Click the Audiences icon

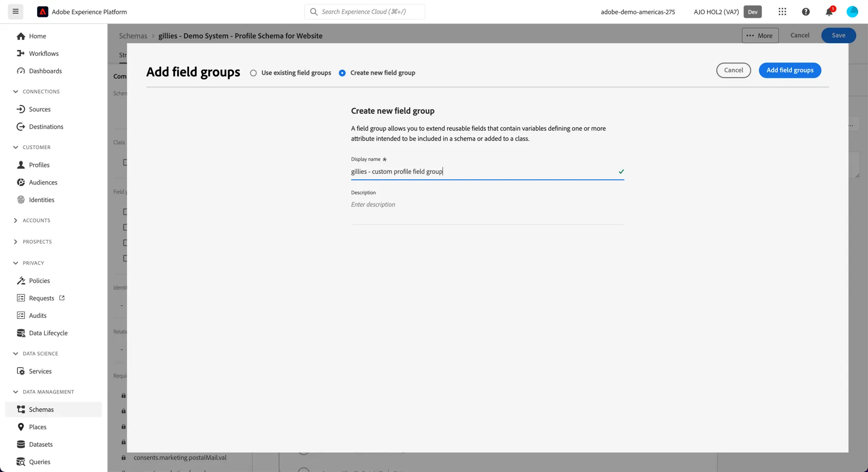click(21, 183)
